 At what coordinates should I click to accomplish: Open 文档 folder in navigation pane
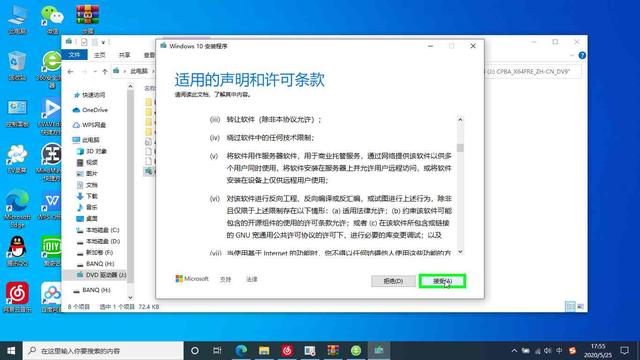point(92,185)
